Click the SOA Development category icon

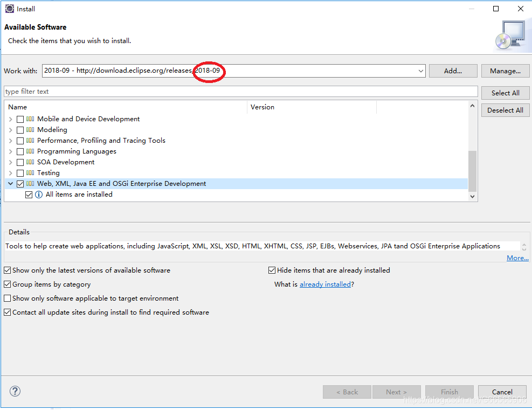coord(30,162)
